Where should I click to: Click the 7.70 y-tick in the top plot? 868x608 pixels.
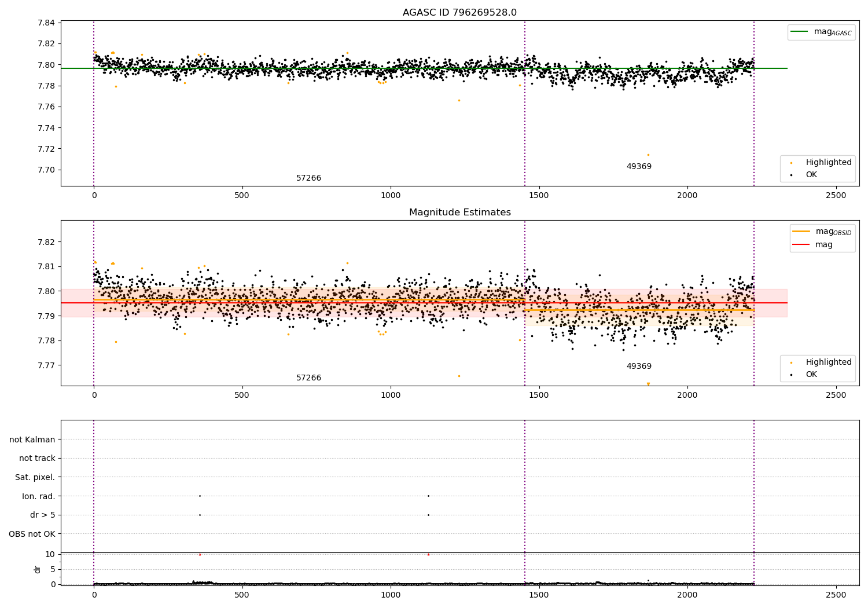click(x=46, y=170)
